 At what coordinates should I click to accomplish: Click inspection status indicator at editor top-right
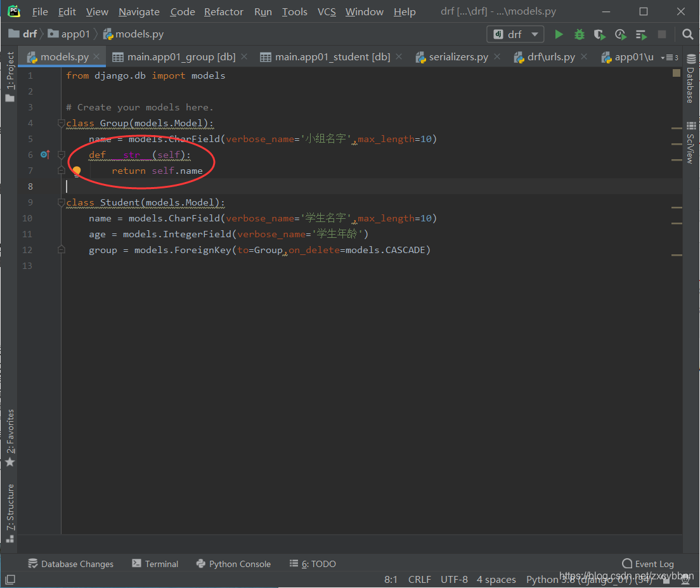677,73
